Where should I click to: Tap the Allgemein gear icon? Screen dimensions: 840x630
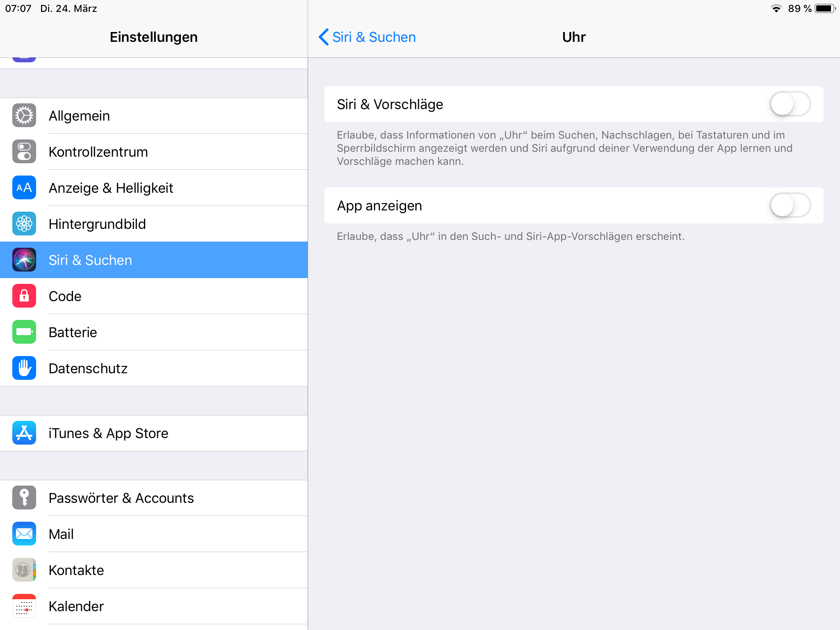(x=24, y=116)
